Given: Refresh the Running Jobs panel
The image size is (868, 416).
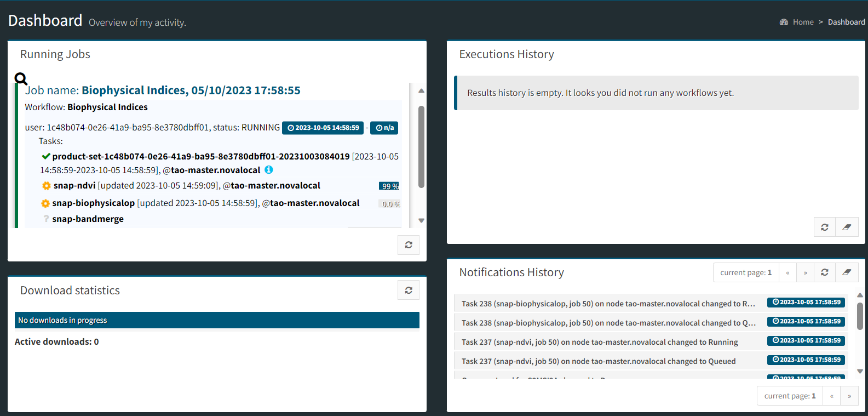Looking at the screenshot, I should 408,245.
